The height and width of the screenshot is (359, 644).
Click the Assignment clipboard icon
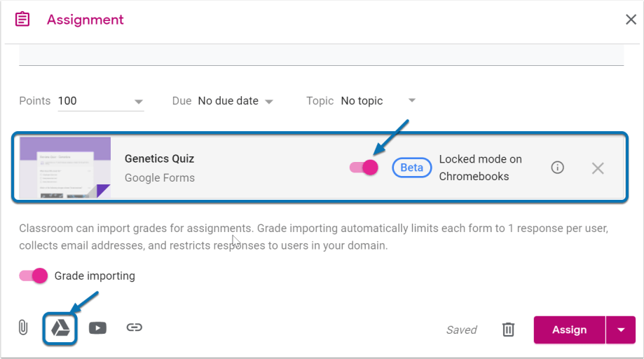(x=22, y=19)
